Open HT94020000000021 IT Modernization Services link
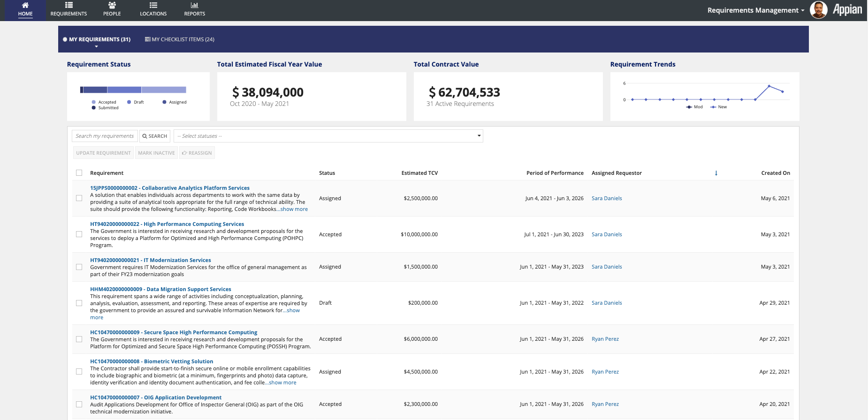Viewport: 868px width, 420px height. coord(151,260)
